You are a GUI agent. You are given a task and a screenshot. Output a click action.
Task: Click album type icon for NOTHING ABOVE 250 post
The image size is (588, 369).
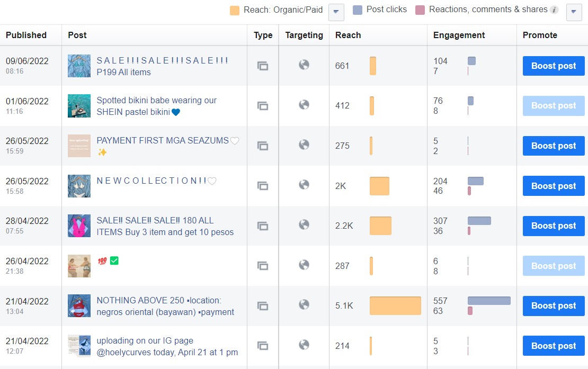[x=263, y=305]
